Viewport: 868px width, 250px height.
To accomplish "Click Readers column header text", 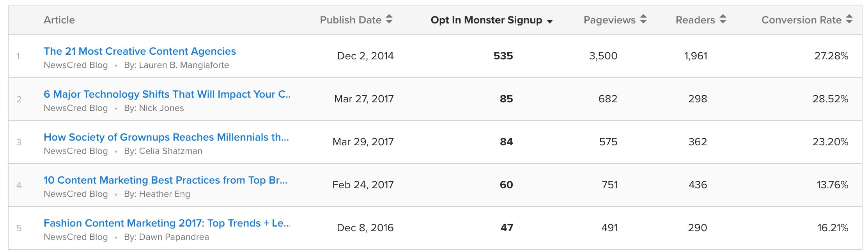I will coord(695,20).
